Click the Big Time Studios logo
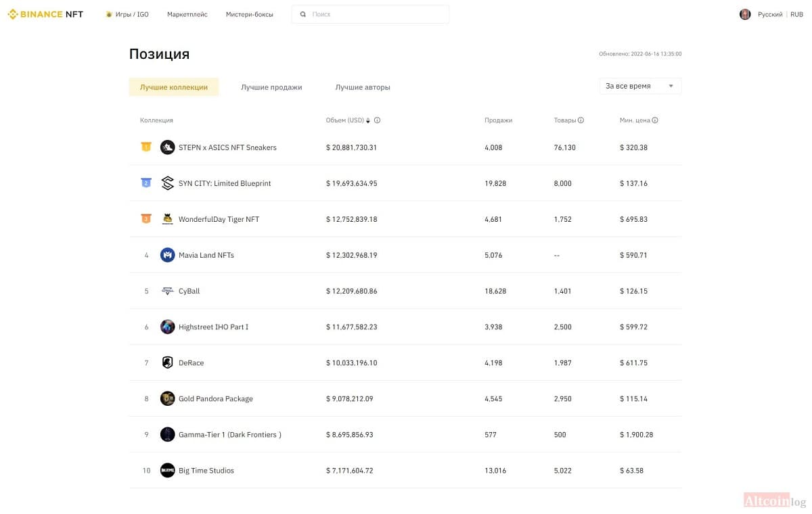 coord(167,470)
